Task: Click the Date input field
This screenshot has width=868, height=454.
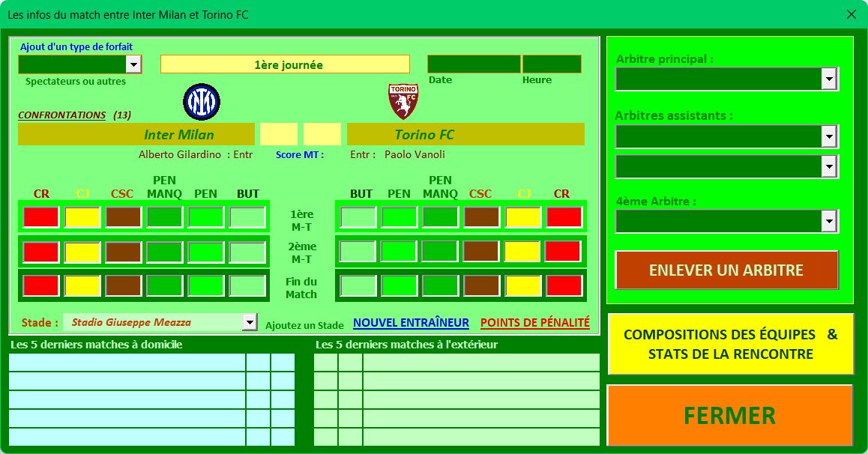Action: click(473, 64)
